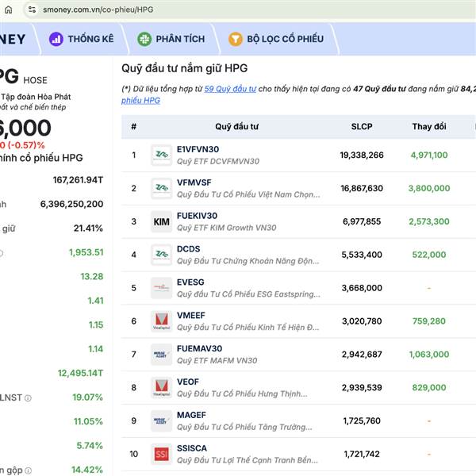Image resolution: width=476 pixels, height=476 pixels.
Task: Click the EVESG fund logo
Action: click(162, 288)
